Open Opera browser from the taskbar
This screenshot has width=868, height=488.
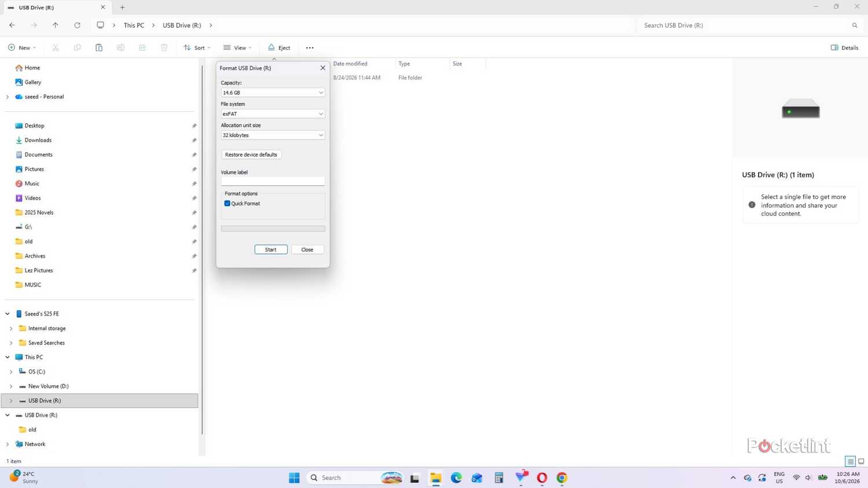(x=542, y=478)
